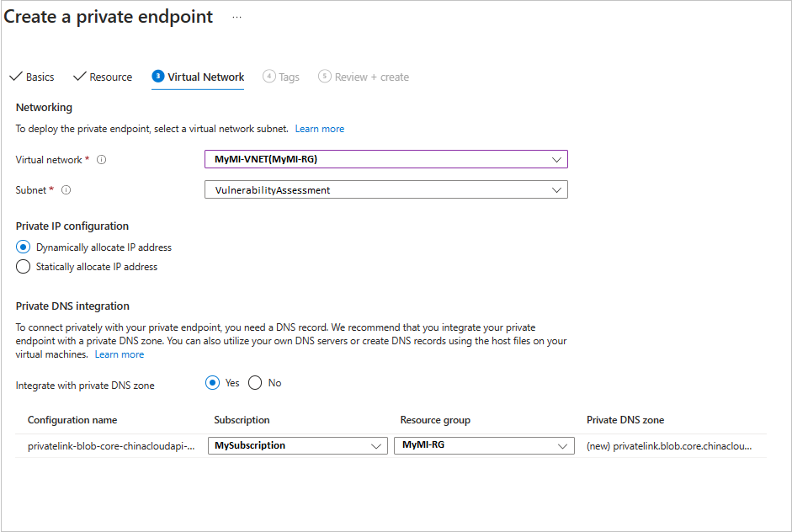Switch to the Basics tab

pyautogui.click(x=40, y=77)
